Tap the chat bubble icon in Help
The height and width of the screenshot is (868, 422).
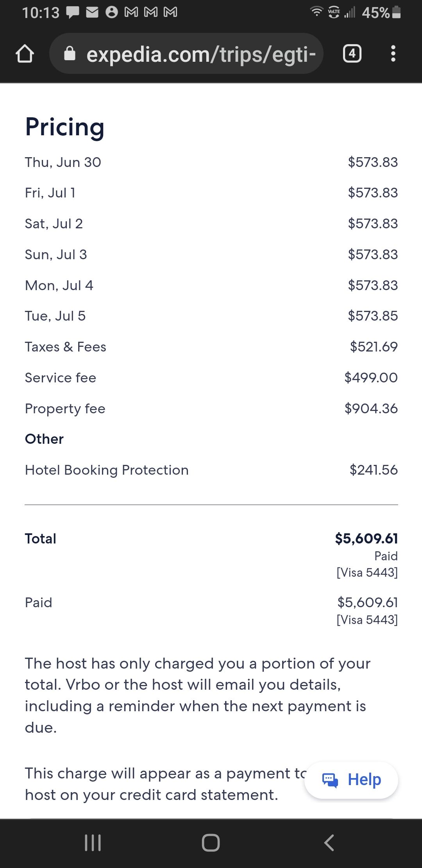click(x=330, y=780)
